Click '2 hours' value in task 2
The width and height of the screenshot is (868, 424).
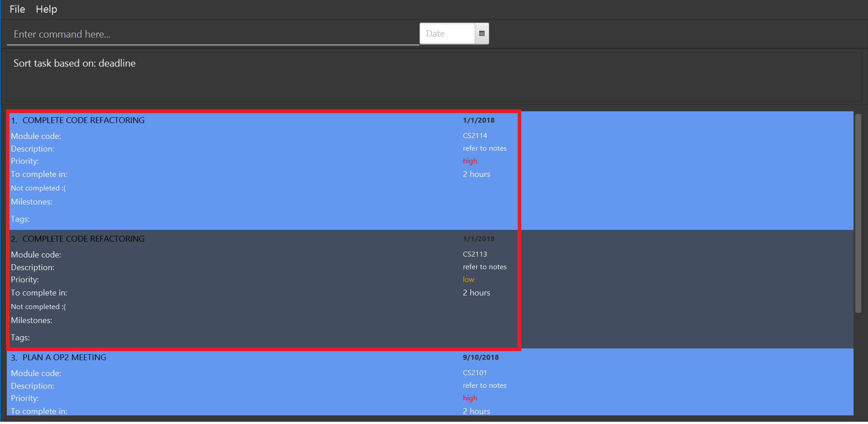click(476, 293)
